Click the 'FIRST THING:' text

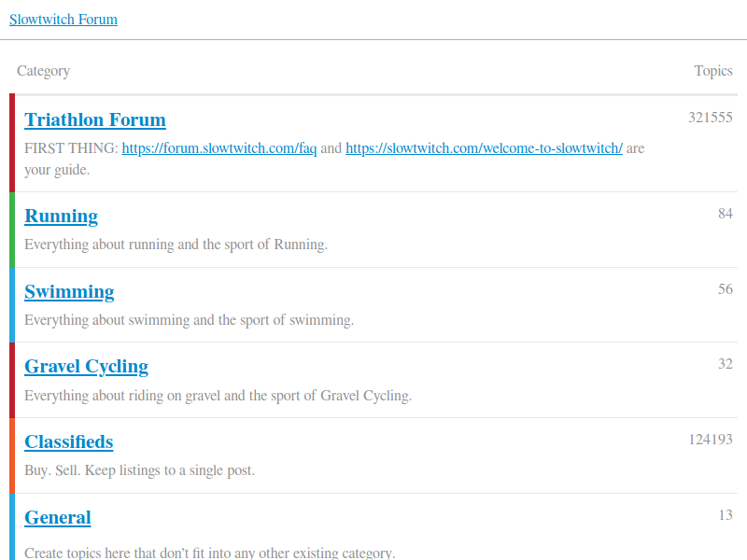coord(71,148)
